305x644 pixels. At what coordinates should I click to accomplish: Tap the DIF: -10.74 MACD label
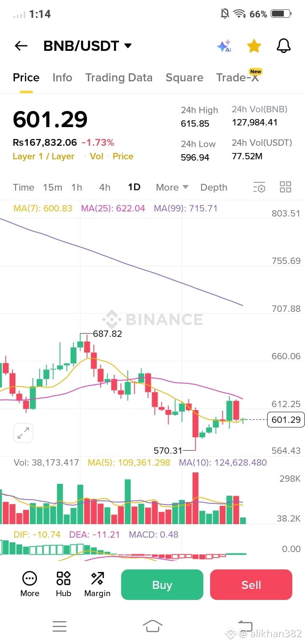click(x=37, y=534)
